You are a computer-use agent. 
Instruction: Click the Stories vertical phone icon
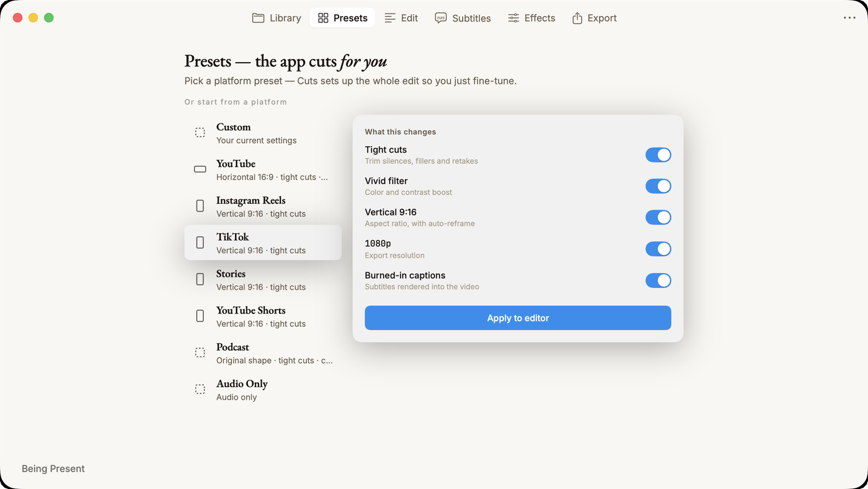pyautogui.click(x=200, y=279)
